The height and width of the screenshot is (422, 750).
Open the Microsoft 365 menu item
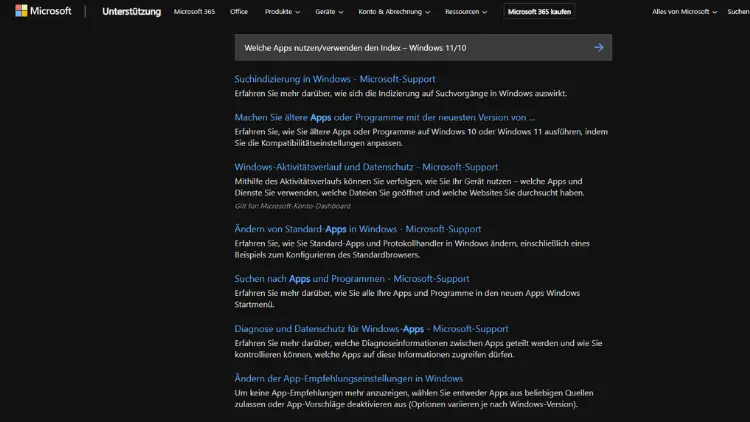point(194,11)
